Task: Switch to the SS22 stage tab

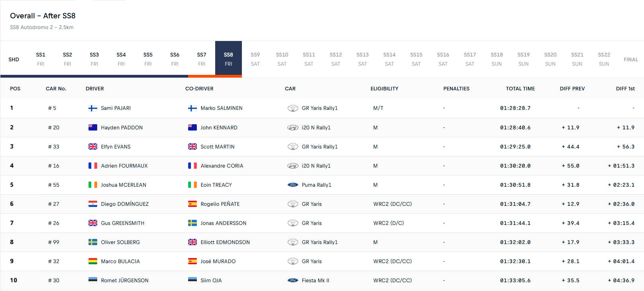Action: pos(604,59)
